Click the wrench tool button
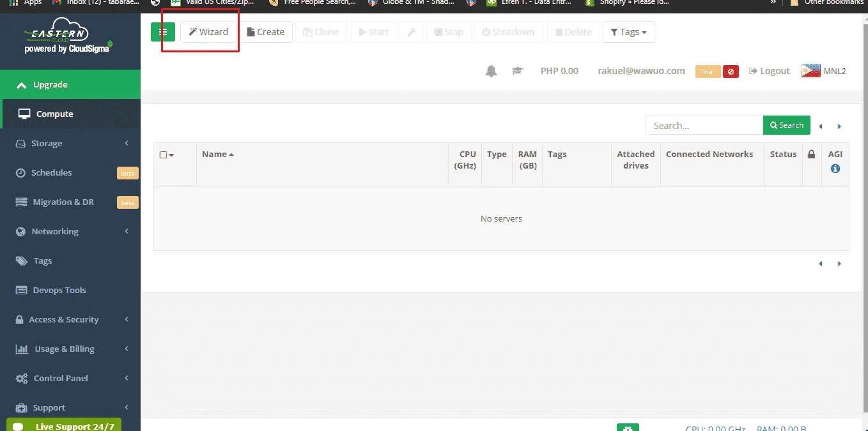This screenshot has height=431, width=868. [x=412, y=32]
